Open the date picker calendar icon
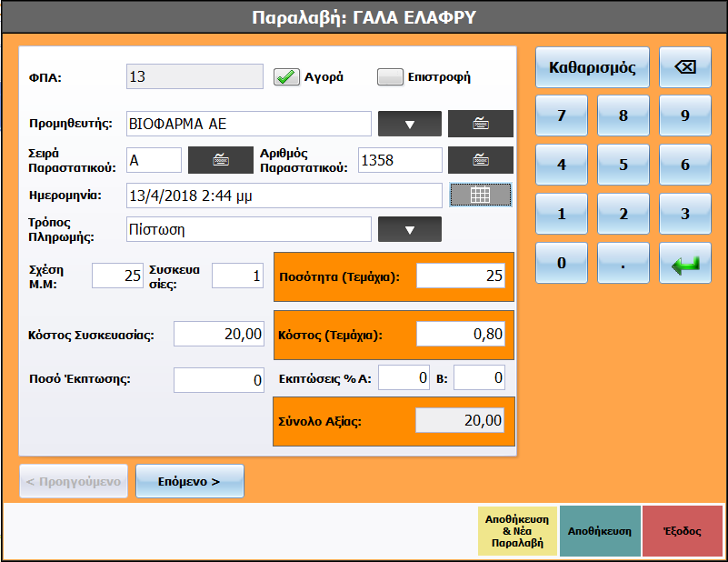 [x=481, y=195]
